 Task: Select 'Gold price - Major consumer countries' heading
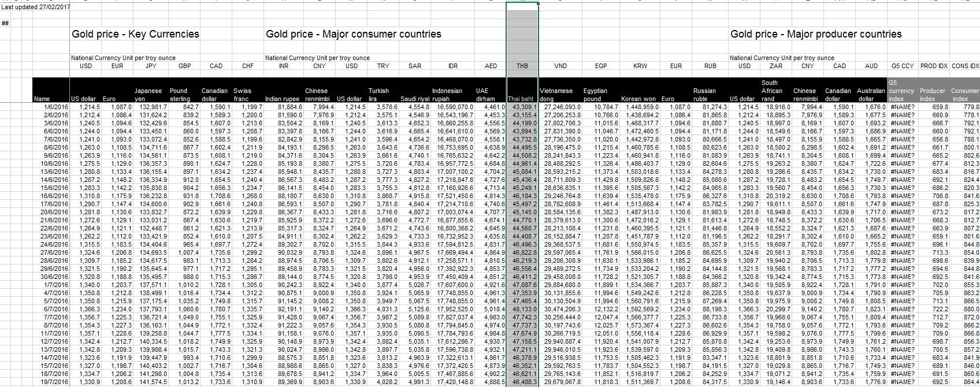pos(353,34)
